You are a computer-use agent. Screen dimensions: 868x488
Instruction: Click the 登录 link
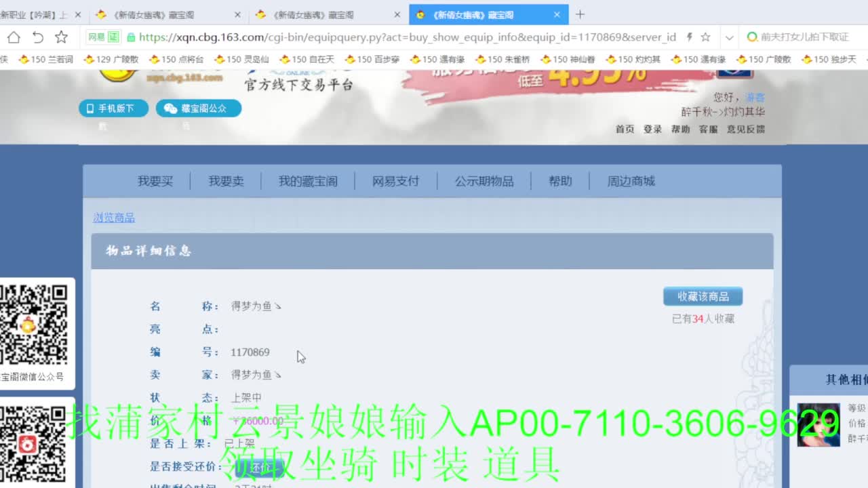pyautogui.click(x=652, y=129)
